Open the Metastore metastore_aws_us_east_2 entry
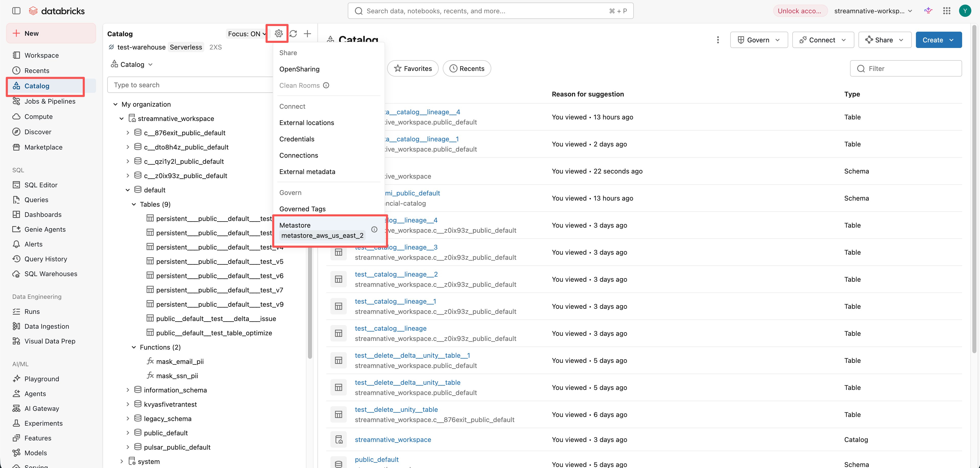 tap(329, 230)
